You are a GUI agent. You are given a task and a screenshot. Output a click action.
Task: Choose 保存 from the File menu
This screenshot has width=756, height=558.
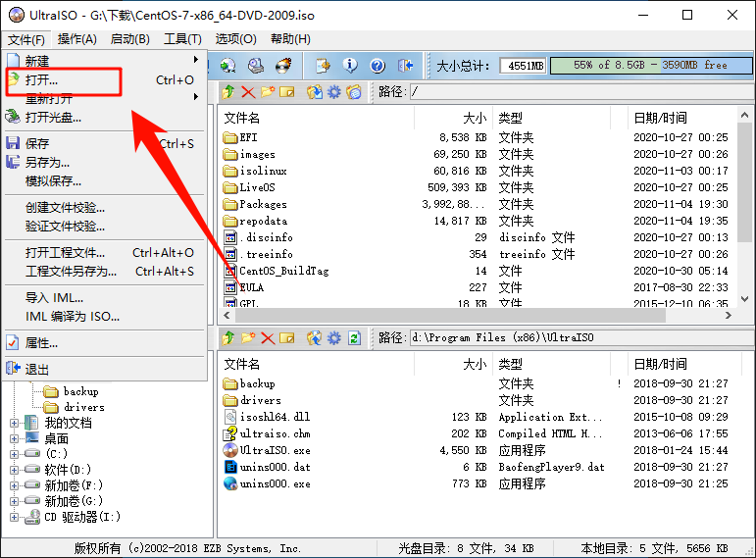click(x=104, y=144)
